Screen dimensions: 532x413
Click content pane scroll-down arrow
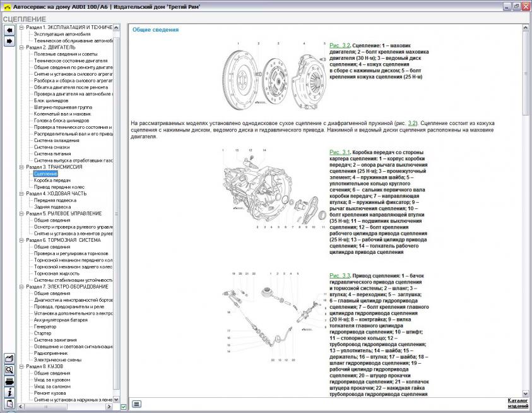526,393
